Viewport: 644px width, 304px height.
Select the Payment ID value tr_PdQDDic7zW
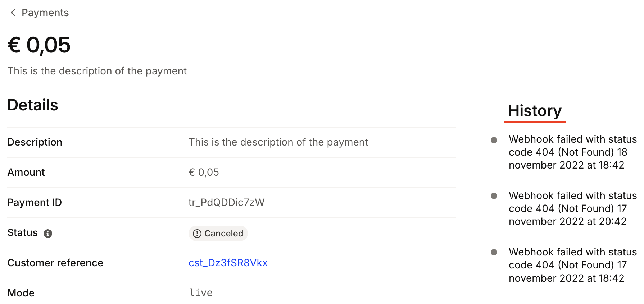click(x=226, y=203)
